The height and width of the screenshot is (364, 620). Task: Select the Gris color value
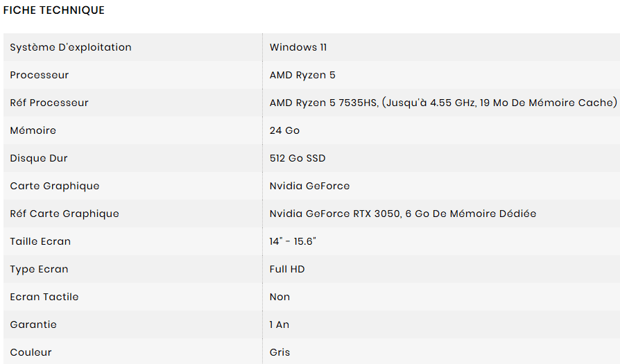click(x=279, y=352)
